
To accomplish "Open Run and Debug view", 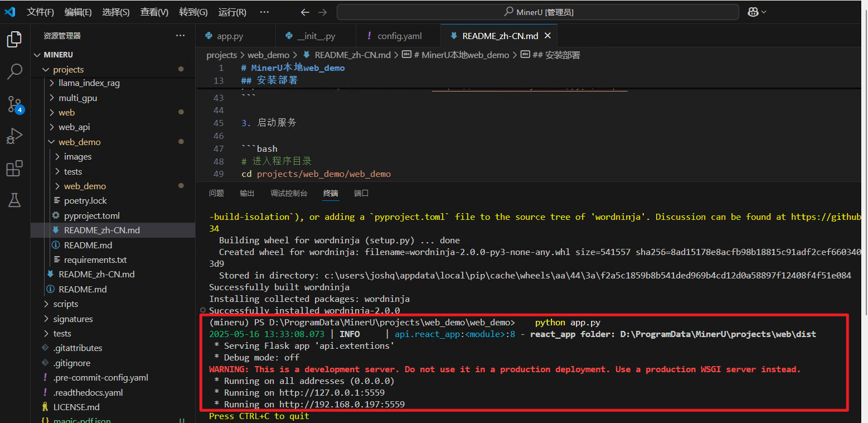I will click(x=14, y=136).
